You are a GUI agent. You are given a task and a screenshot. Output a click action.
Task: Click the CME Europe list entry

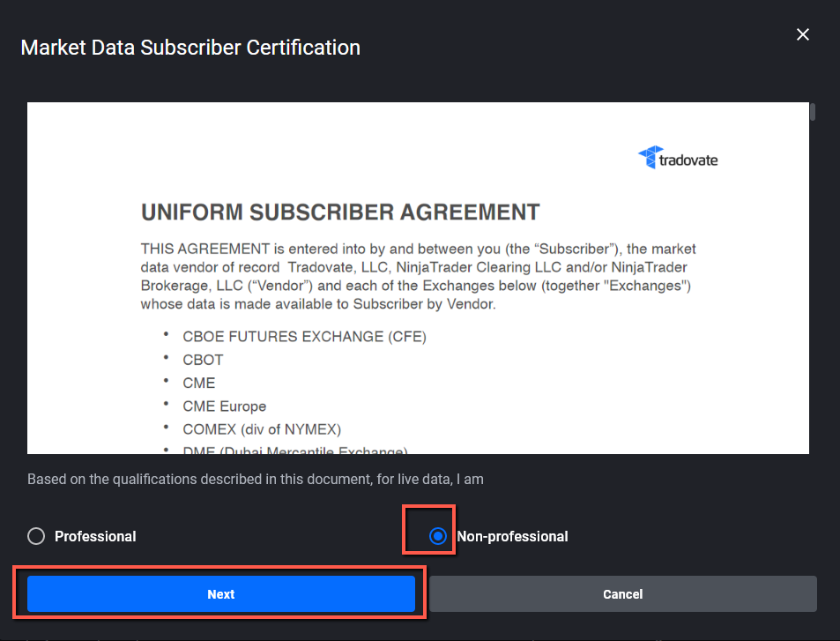coord(225,406)
